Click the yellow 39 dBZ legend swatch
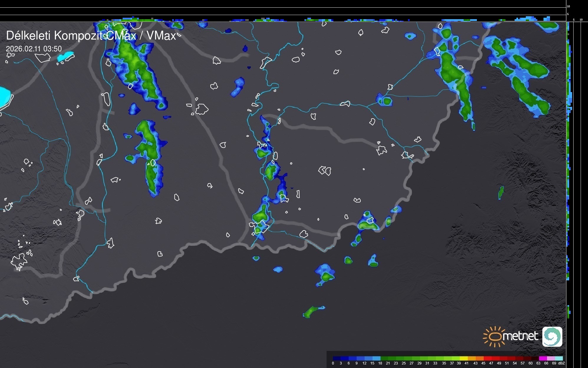The image size is (588, 368). [x=464, y=358]
